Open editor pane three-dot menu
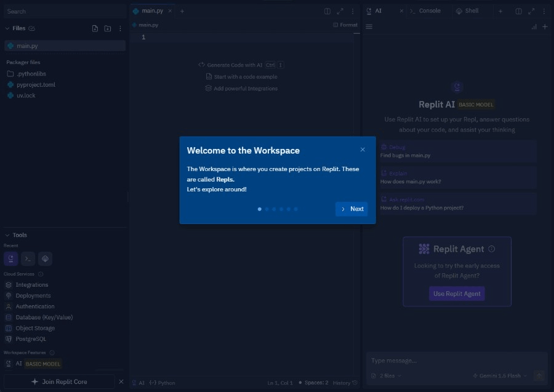 coord(352,11)
